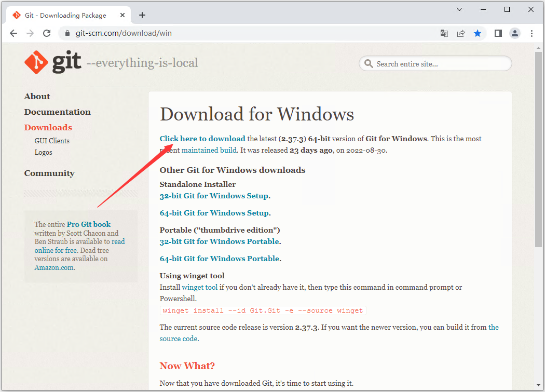
Task: Click the tab search chevron
Action: click(459, 9)
